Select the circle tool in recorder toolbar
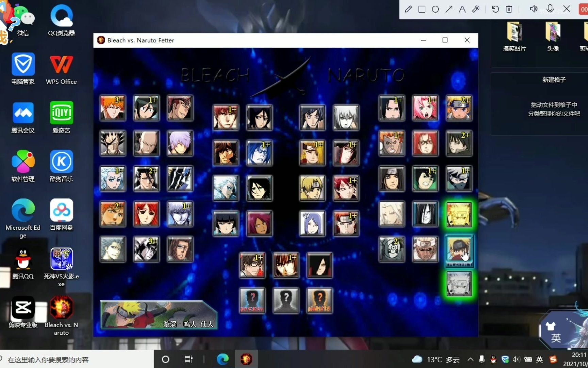 tap(435, 9)
